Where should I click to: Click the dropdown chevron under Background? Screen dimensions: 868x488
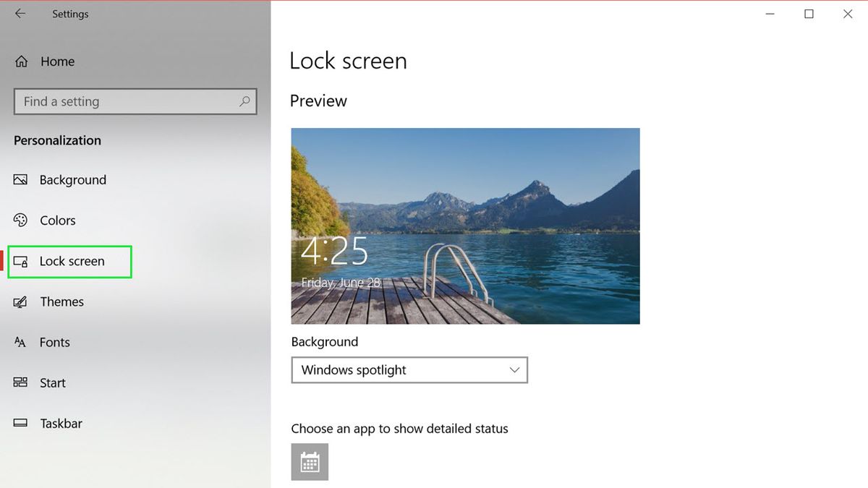click(514, 369)
